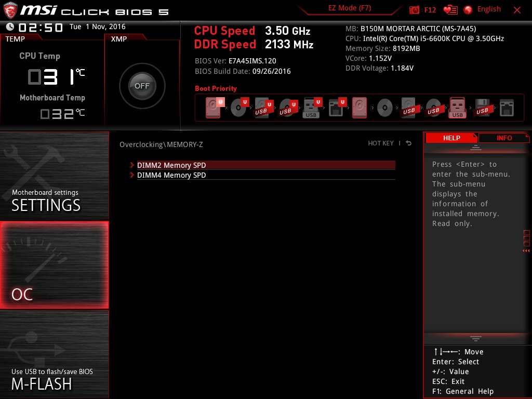This screenshot has width=532, height=399.
Task: Open DIMM4 Memory SPD sub-menu entry
Action: (266, 175)
